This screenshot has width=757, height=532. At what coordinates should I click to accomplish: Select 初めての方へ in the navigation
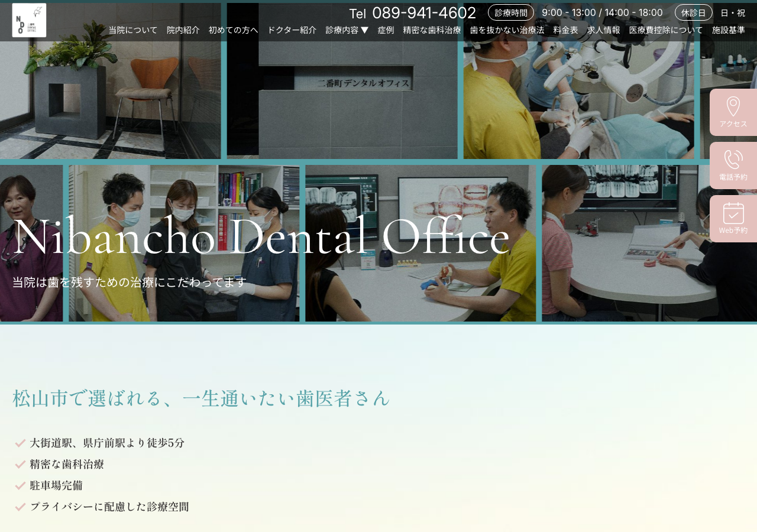(234, 30)
